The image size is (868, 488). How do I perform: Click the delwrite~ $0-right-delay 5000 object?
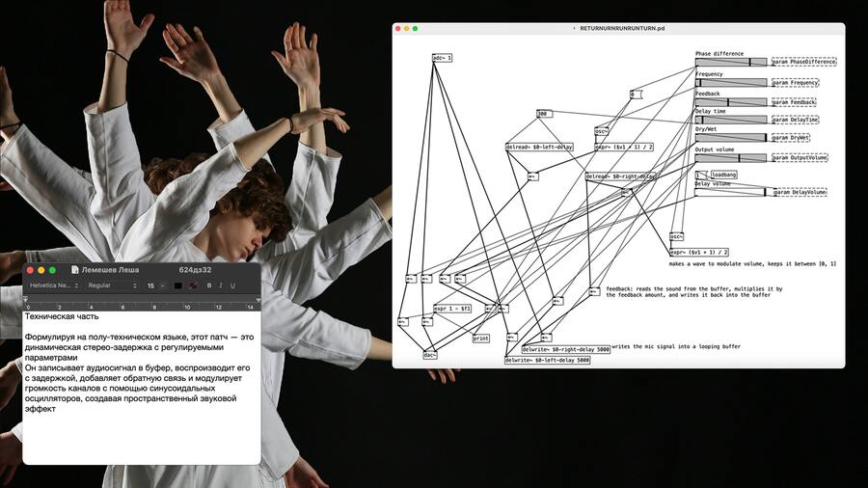click(x=565, y=350)
